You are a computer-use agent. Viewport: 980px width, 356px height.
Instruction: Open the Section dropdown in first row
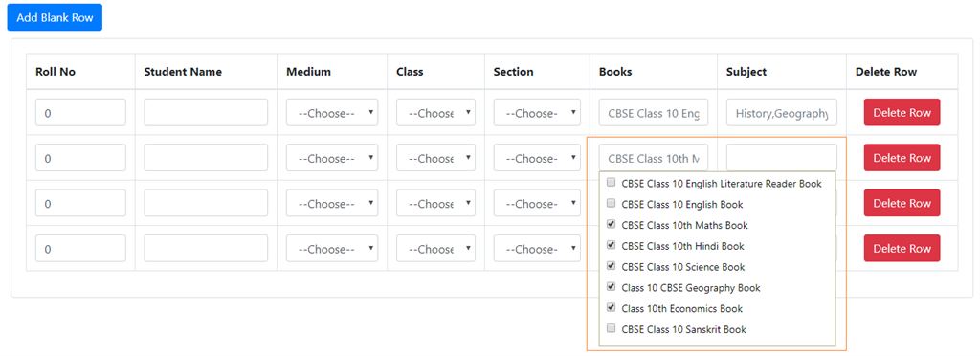click(x=537, y=112)
